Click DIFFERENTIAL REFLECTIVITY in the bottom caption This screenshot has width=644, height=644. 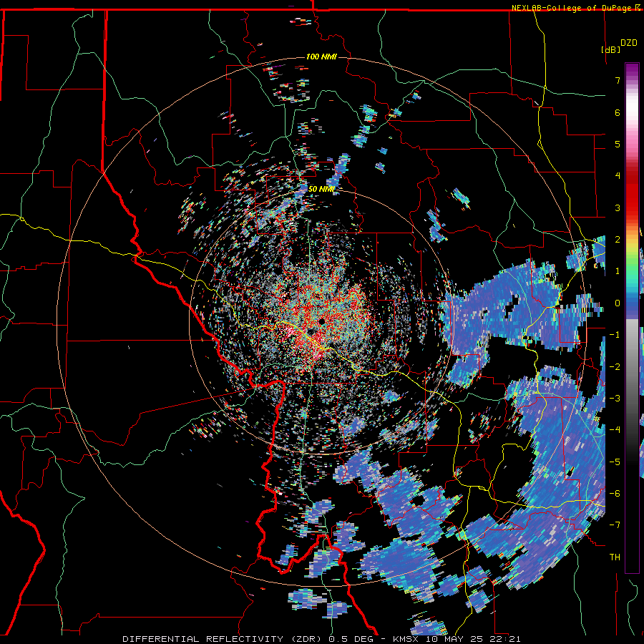point(203,639)
